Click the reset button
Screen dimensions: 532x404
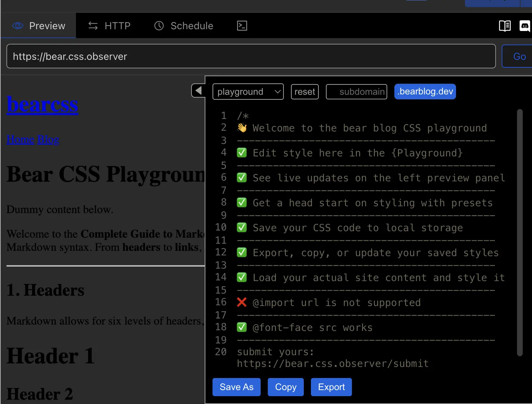pyautogui.click(x=305, y=92)
